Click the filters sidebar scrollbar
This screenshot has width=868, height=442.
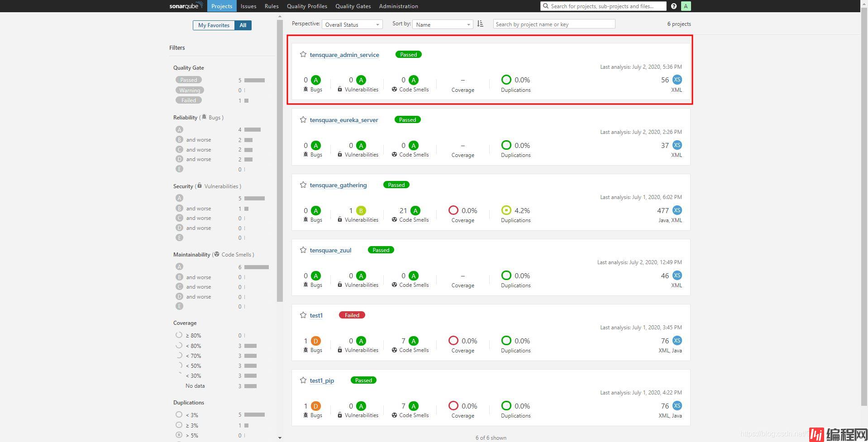pos(280,161)
